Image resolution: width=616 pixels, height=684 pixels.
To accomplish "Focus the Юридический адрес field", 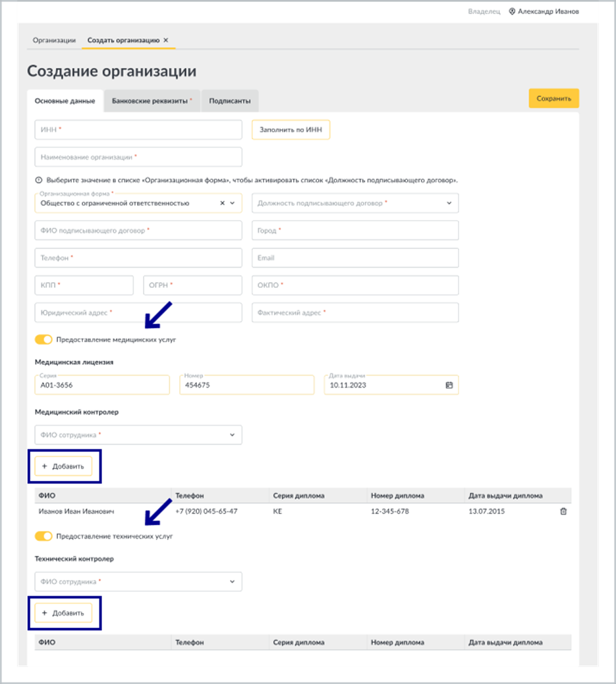I will tap(138, 313).
